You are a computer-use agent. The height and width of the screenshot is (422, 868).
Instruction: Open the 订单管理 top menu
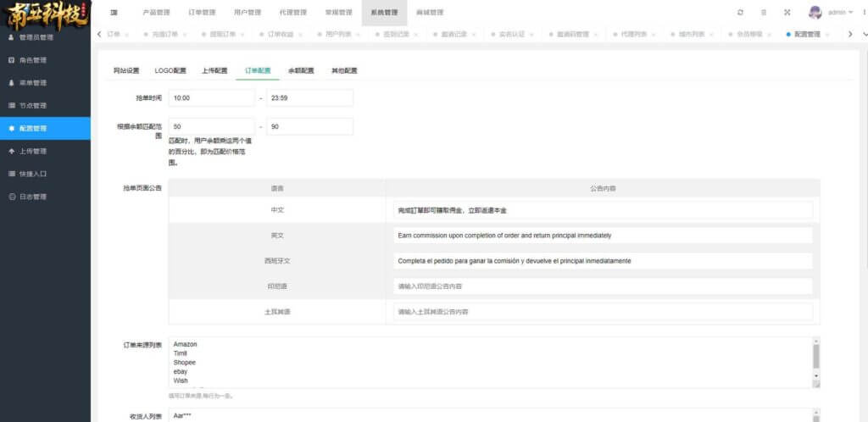pyautogui.click(x=202, y=12)
